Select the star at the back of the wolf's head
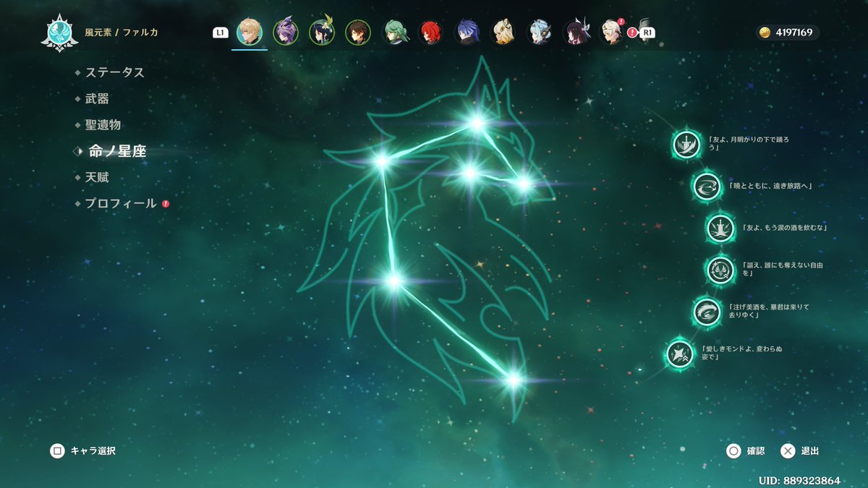Image resolution: width=868 pixels, height=488 pixels. pos(381,162)
